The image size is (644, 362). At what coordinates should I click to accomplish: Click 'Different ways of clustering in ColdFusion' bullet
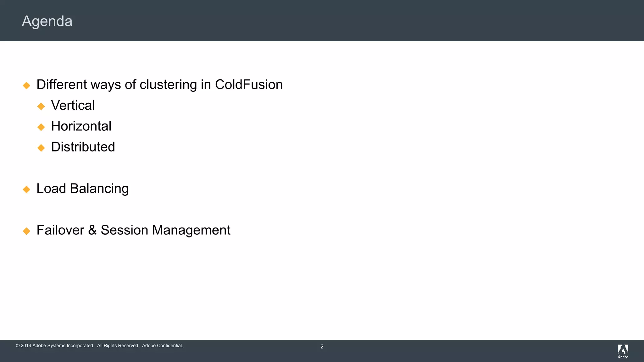tap(159, 85)
